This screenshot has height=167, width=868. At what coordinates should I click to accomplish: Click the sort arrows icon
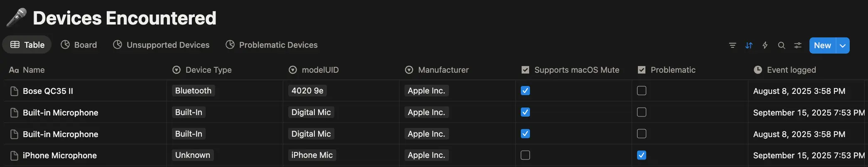[x=749, y=45]
